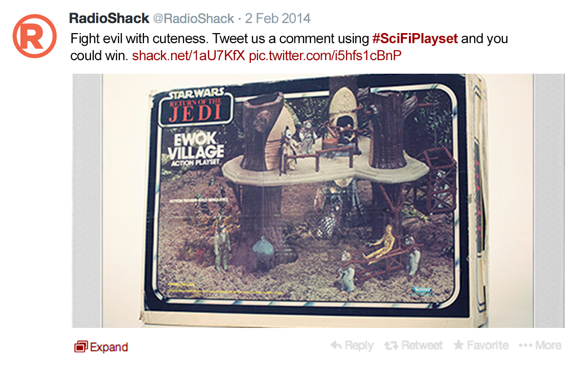This screenshot has height=365, width=588.
Task: Open the More actions menu label
Action: (x=548, y=345)
